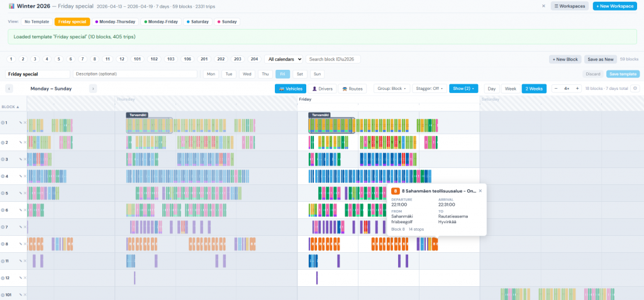Zoom in with the plus button
Image resolution: width=644 pixels, height=300 pixels.
tap(577, 89)
